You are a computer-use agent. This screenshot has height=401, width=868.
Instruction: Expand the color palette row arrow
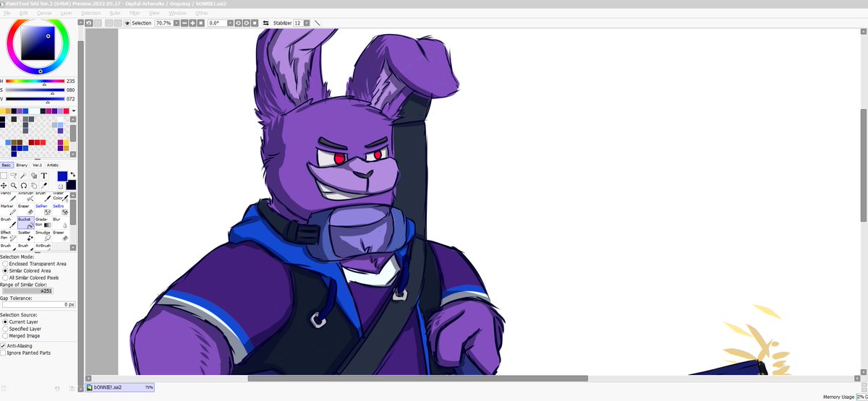point(73,111)
